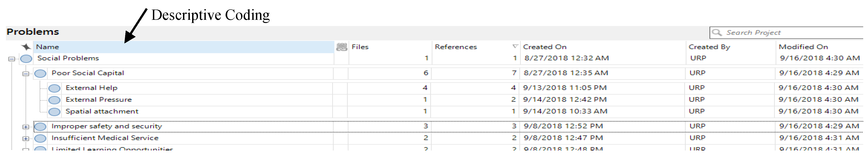Click the star icon beside Name column
The image size is (868, 158).
[x=26, y=47]
